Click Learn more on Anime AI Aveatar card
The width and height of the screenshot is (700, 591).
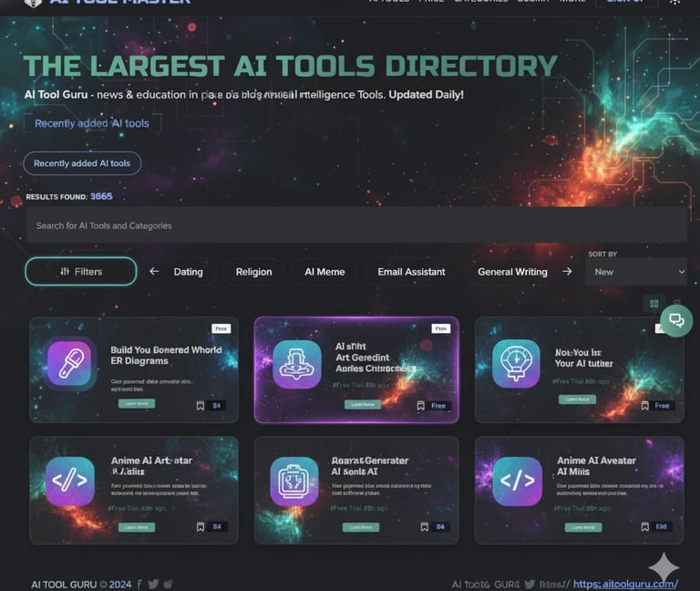click(x=583, y=527)
